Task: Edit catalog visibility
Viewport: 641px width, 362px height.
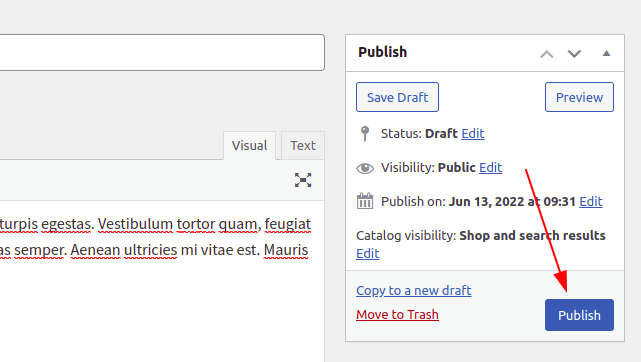Action: [x=368, y=254]
